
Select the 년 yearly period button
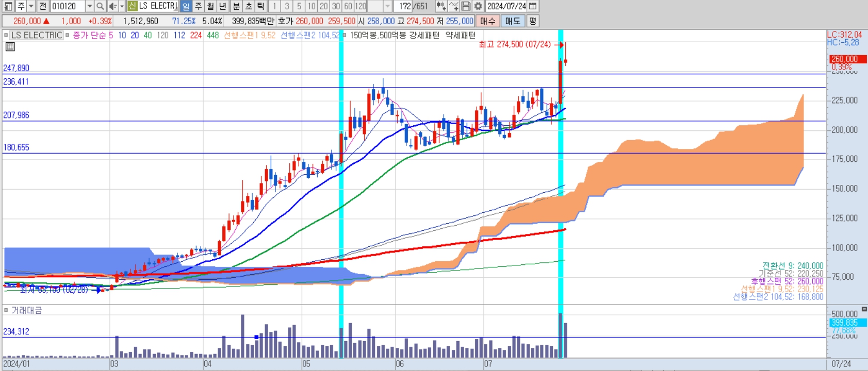click(x=223, y=6)
